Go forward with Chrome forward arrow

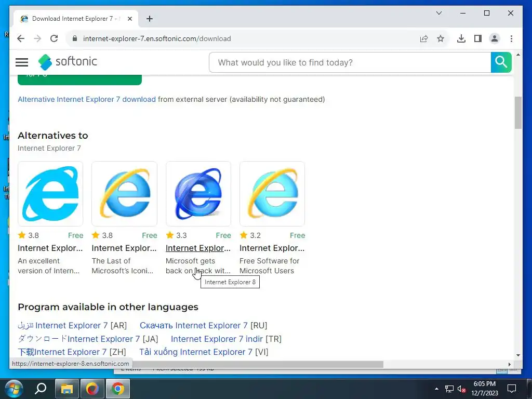pos(37,38)
